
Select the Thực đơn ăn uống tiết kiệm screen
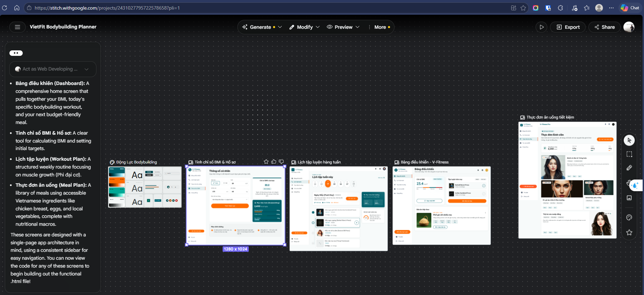click(567, 180)
